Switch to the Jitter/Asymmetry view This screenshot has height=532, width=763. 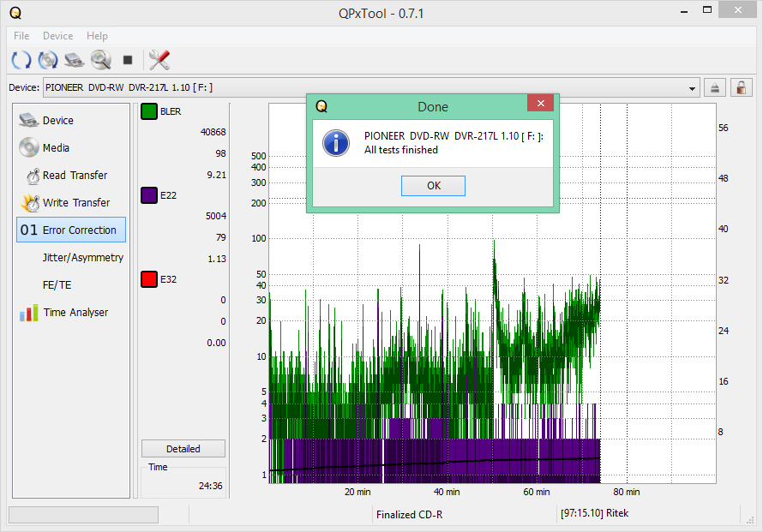coord(71,257)
